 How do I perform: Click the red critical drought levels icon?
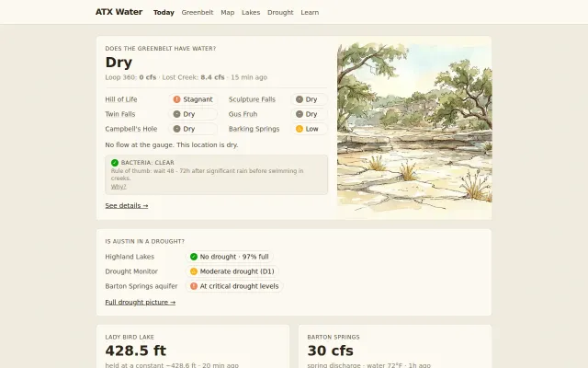pyautogui.click(x=194, y=286)
